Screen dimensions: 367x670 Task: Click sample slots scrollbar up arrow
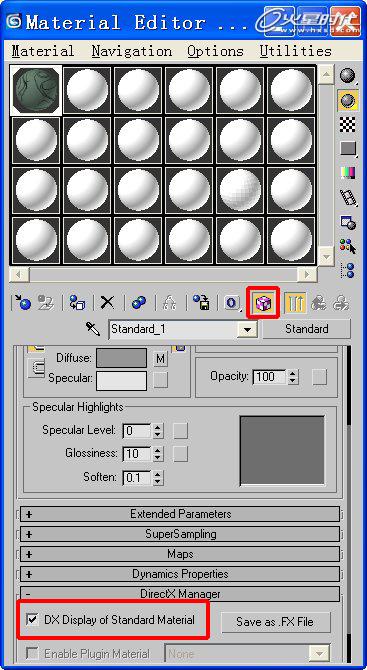coord(326,76)
